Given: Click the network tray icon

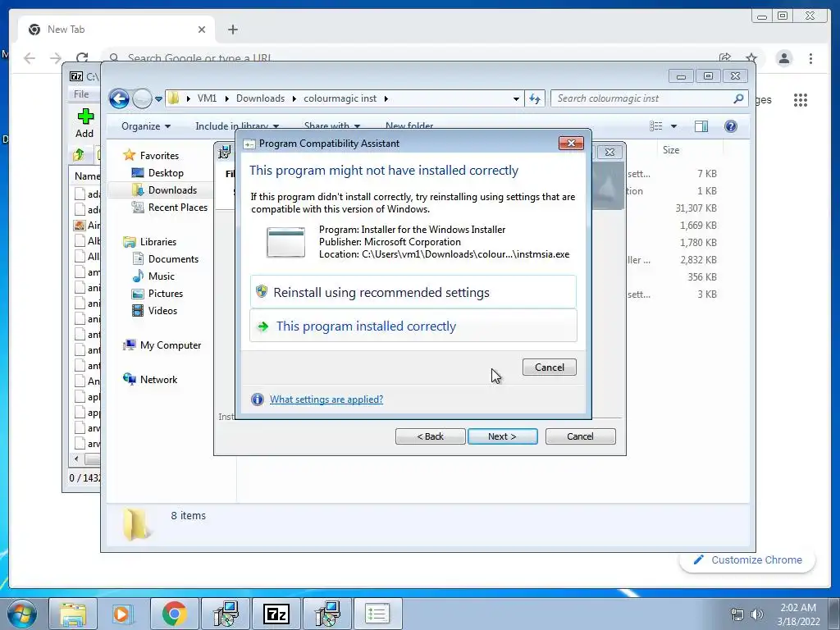Looking at the screenshot, I should point(737,614).
